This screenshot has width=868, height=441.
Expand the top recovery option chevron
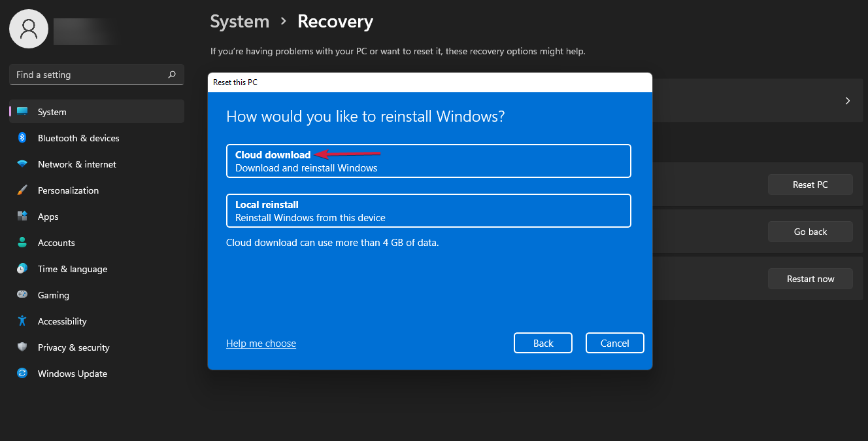pos(847,101)
